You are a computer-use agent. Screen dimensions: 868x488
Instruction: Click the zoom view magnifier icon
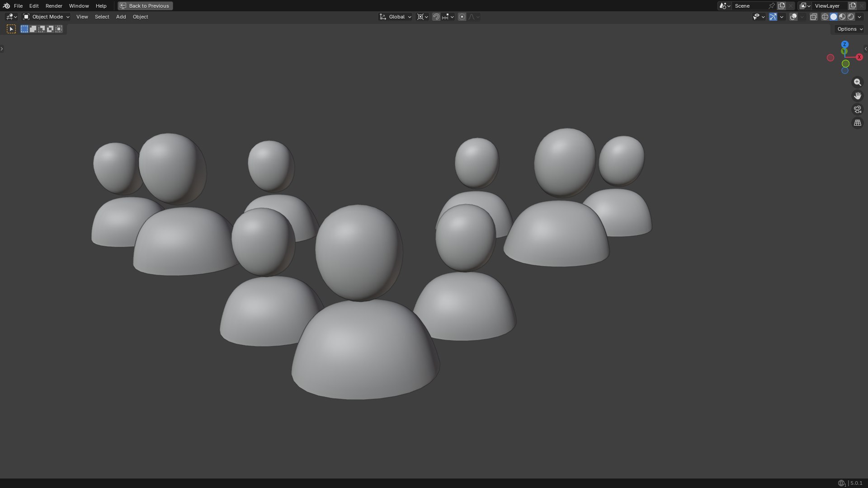click(857, 82)
